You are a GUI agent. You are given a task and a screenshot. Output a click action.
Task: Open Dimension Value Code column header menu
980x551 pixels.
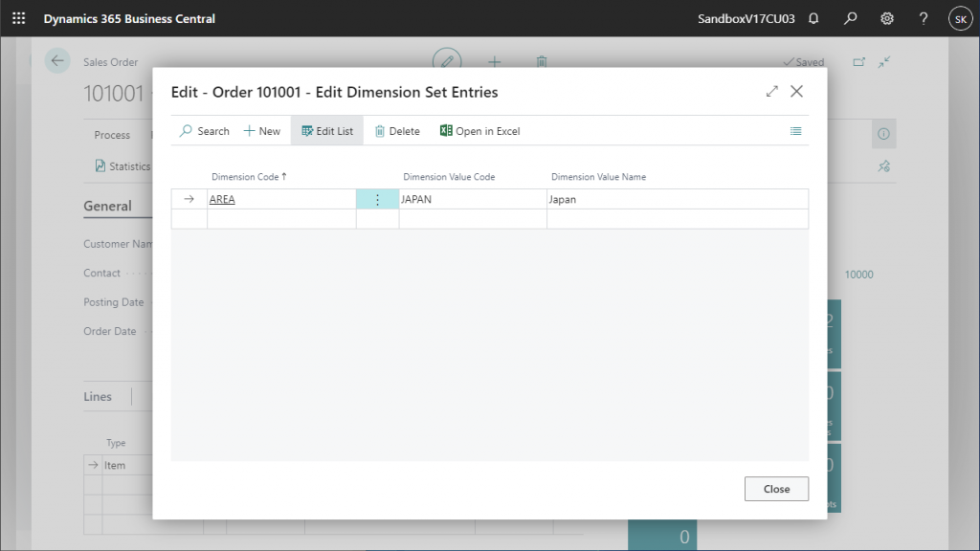pyautogui.click(x=449, y=177)
